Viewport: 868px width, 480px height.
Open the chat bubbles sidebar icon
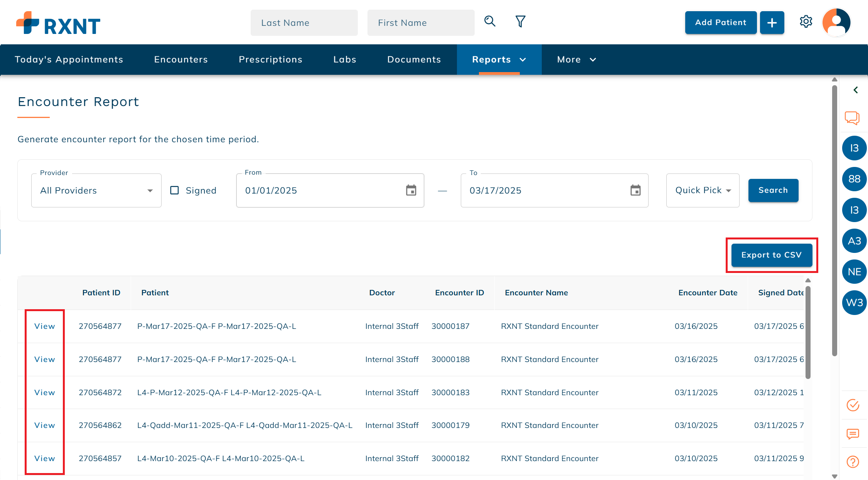point(852,118)
